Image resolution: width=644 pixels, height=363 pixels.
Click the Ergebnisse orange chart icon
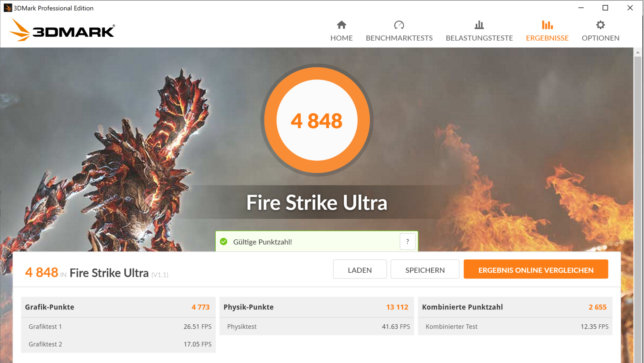pos(547,25)
